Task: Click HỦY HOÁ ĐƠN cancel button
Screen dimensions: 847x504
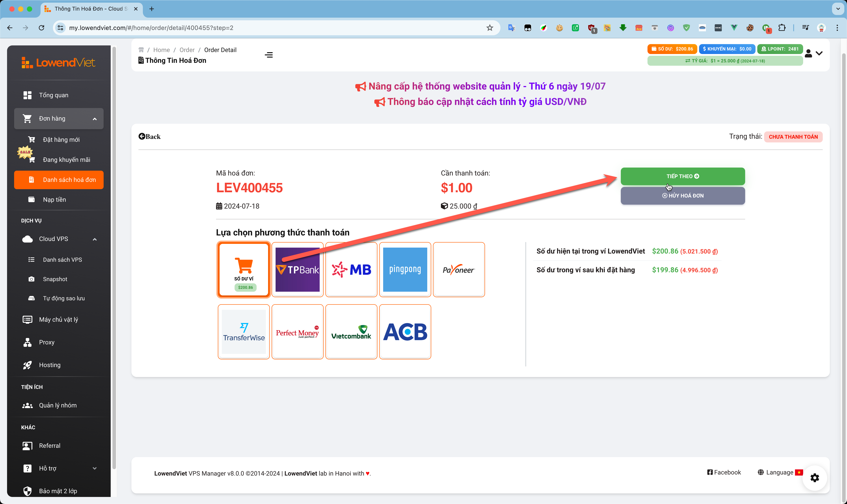Action: click(x=683, y=196)
